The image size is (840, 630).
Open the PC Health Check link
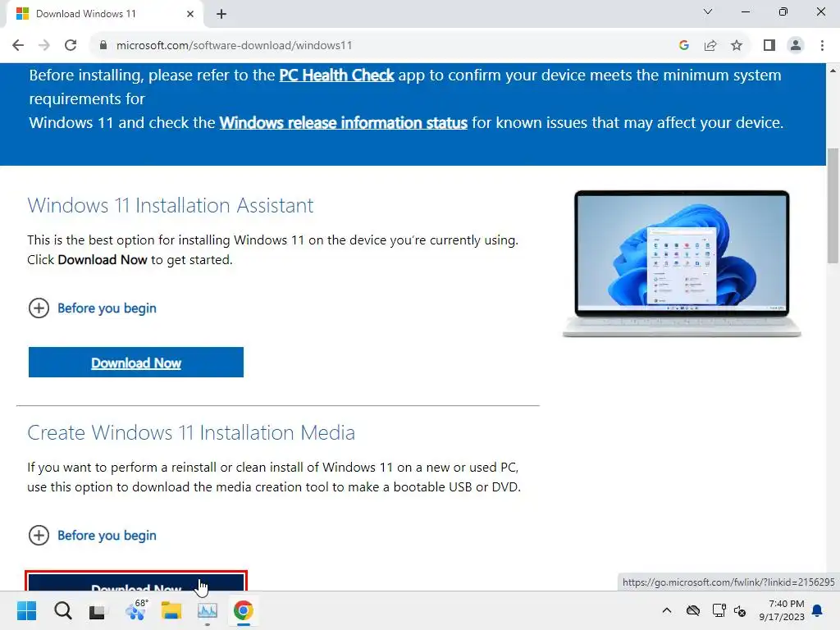tap(336, 75)
